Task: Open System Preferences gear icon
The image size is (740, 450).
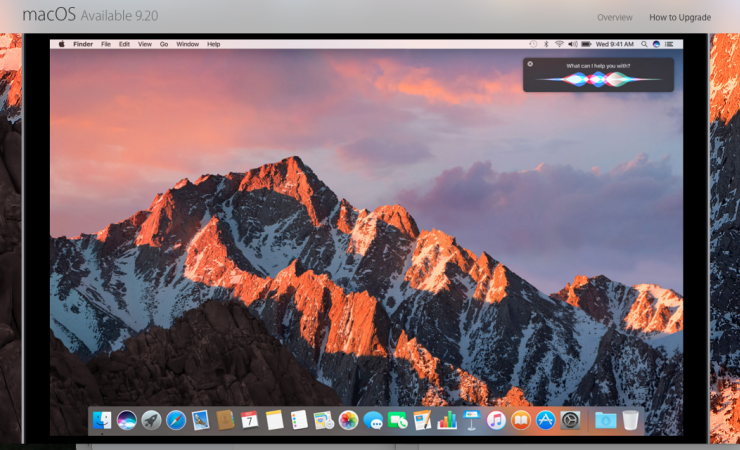Action: (x=570, y=420)
